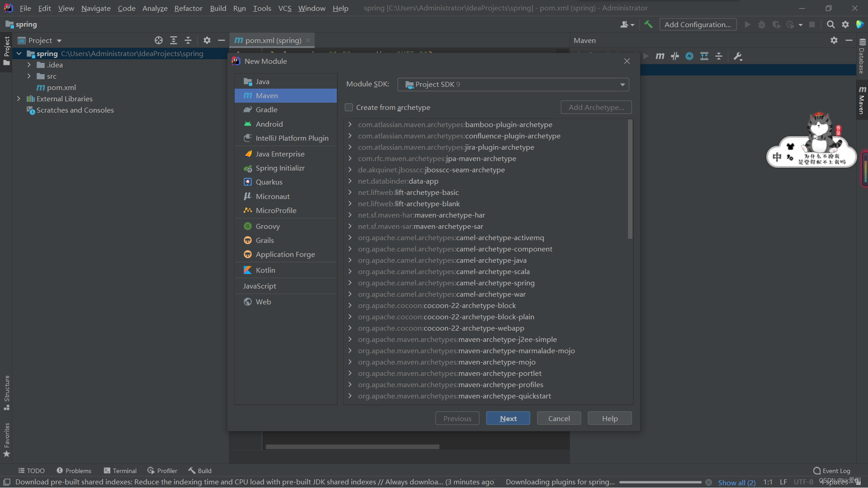Open VCS menu
Screen dimensions: 868x488
[285, 8]
